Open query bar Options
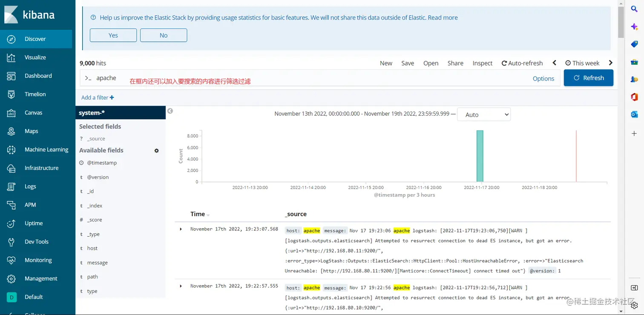This screenshot has height=315, width=644. pyautogui.click(x=543, y=78)
